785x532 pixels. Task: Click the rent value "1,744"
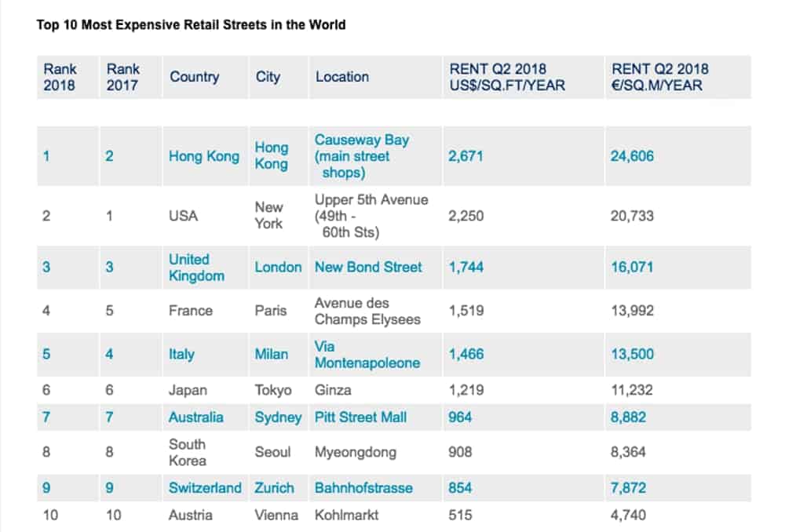[x=466, y=268]
